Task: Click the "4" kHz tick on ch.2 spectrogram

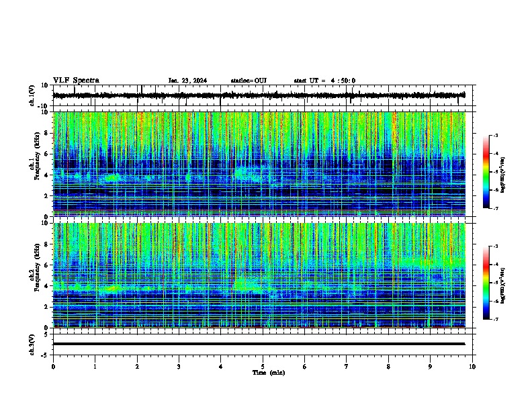Action: pyautogui.click(x=46, y=286)
